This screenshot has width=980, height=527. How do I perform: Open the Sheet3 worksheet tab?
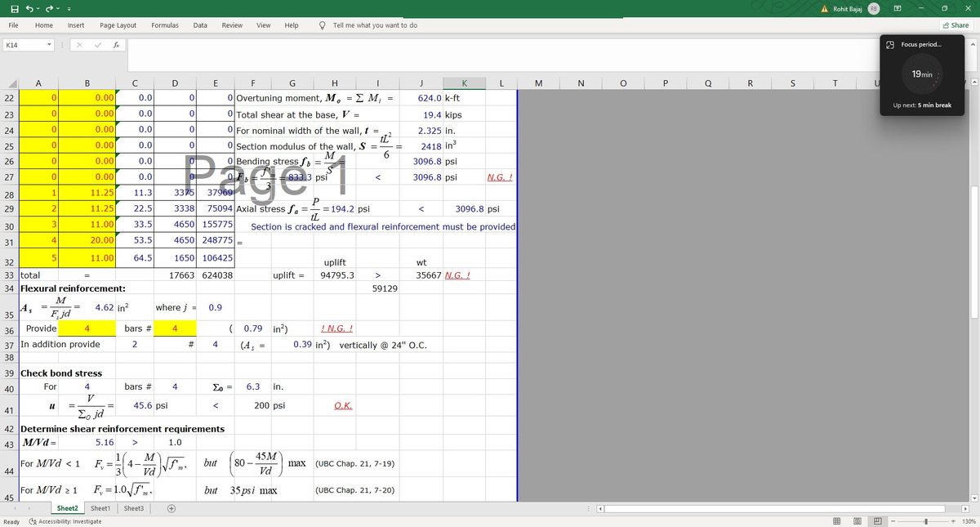click(x=133, y=507)
